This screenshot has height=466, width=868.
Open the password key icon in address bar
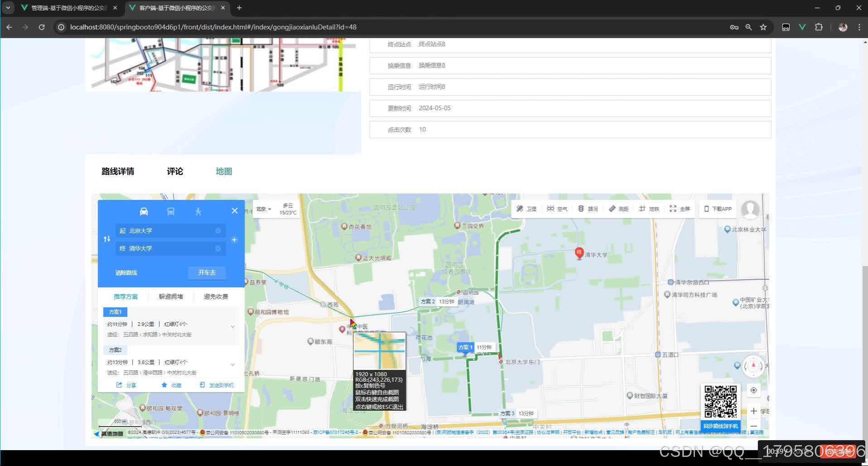tap(734, 27)
